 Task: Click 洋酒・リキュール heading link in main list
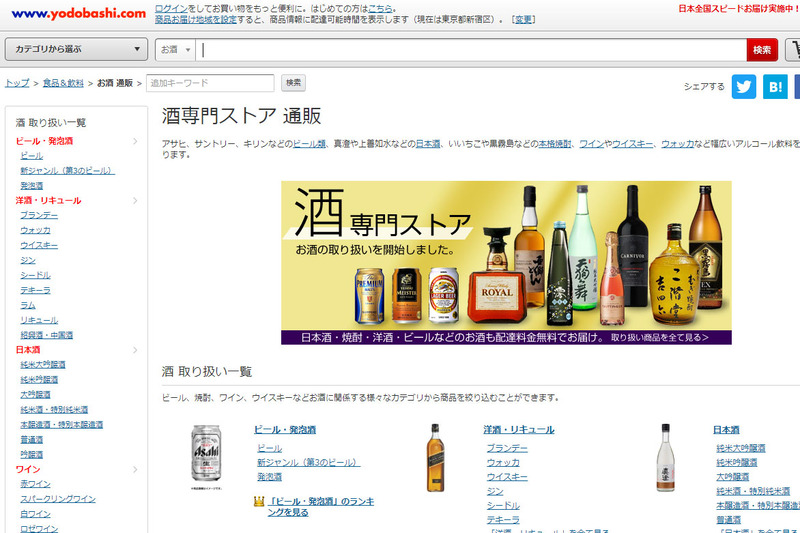point(519,430)
